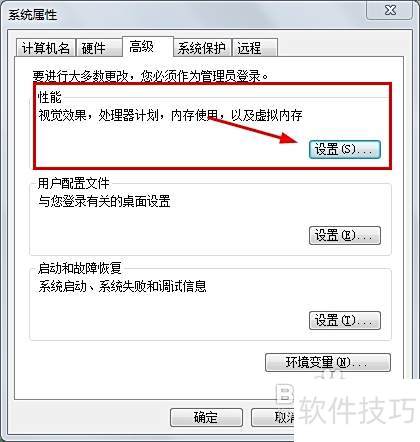Click the 系统启动、系统失败和调试信息 description
Viewport: 420px width, 442px height.
(122, 286)
